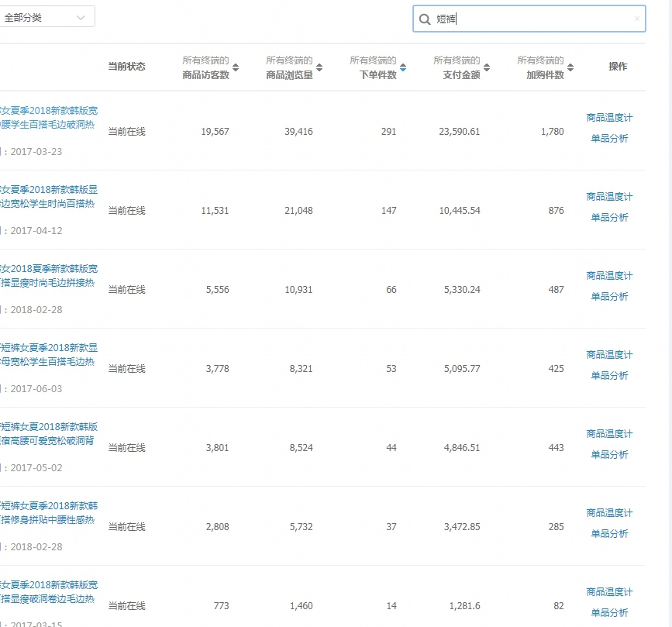Image resolution: width=672 pixels, height=627 pixels.
Task: Open 商品温度计 for the 3,778 visitors product
Action: click(x=609, y=355)
